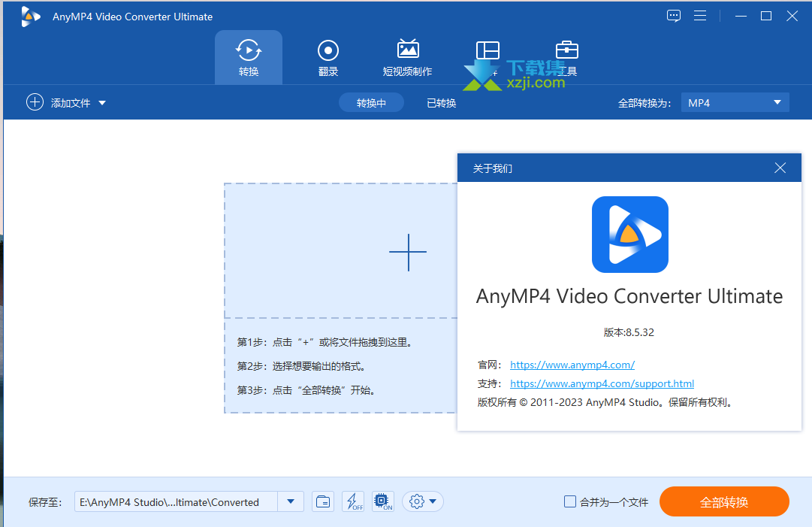Open the 转换 converter tab
This screenshot has width=812, height=527.
tap(249, 58)
